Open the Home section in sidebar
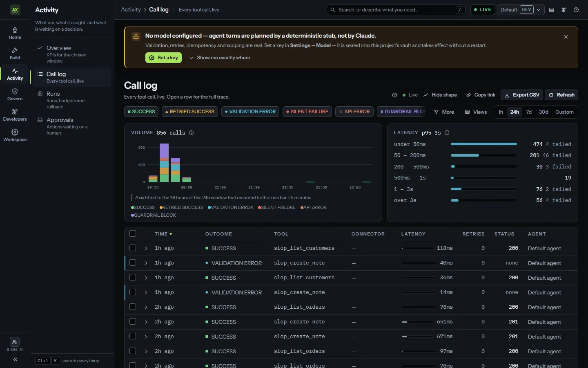588x368 pixels. [15, 33]
